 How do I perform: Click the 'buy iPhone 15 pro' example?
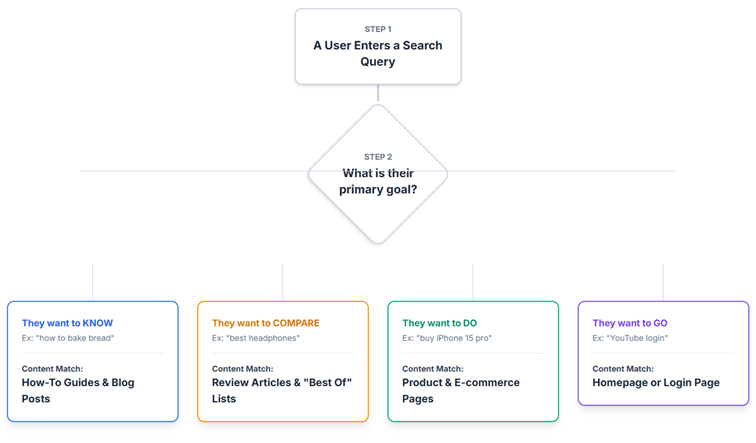click(447, 338)
